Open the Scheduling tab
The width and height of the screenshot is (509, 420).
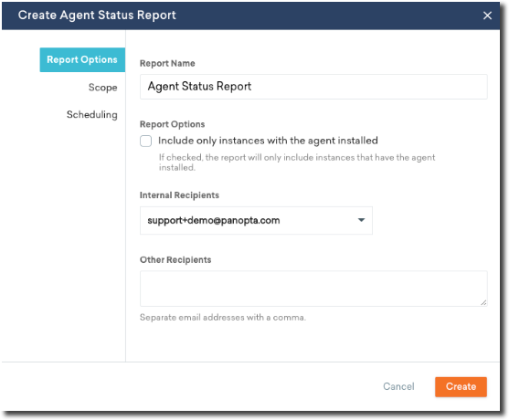(92, 114)
